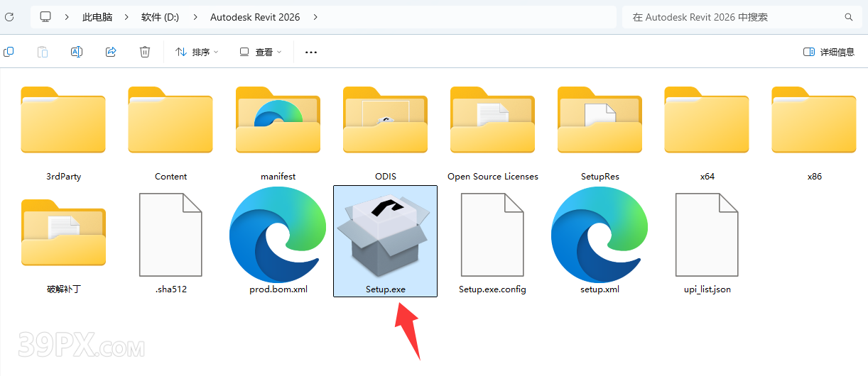868x376 pixels.
Task: Click the SetupRes folder name
Action: [x=600, y=176]
